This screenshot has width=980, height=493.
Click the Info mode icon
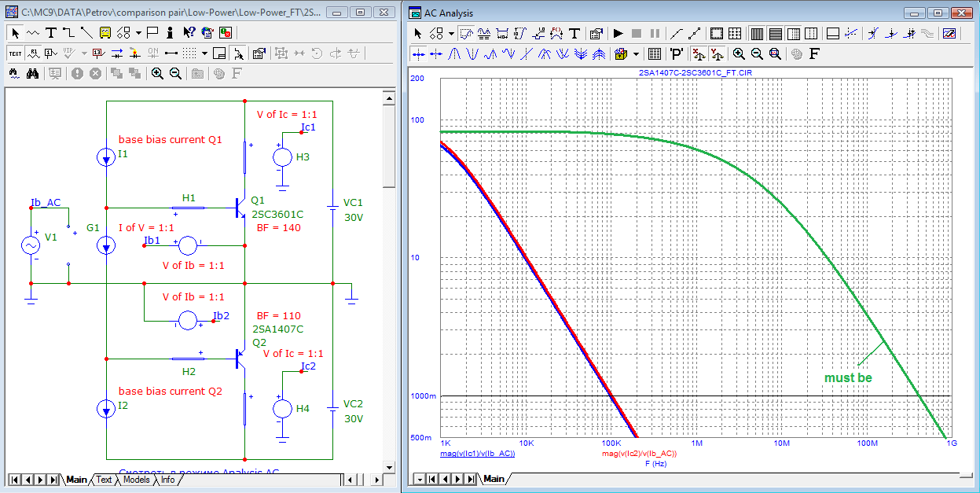pos(170,33)
